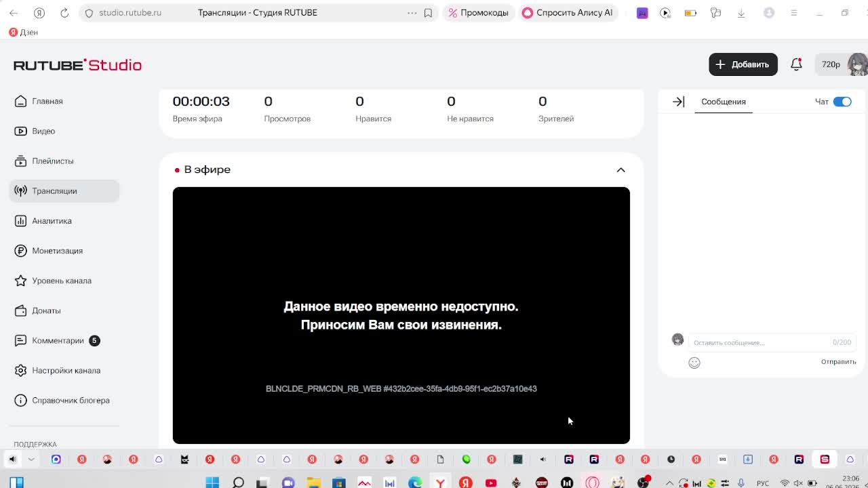Click the Отправить button
868x488 pixels.
coord(839,362)
